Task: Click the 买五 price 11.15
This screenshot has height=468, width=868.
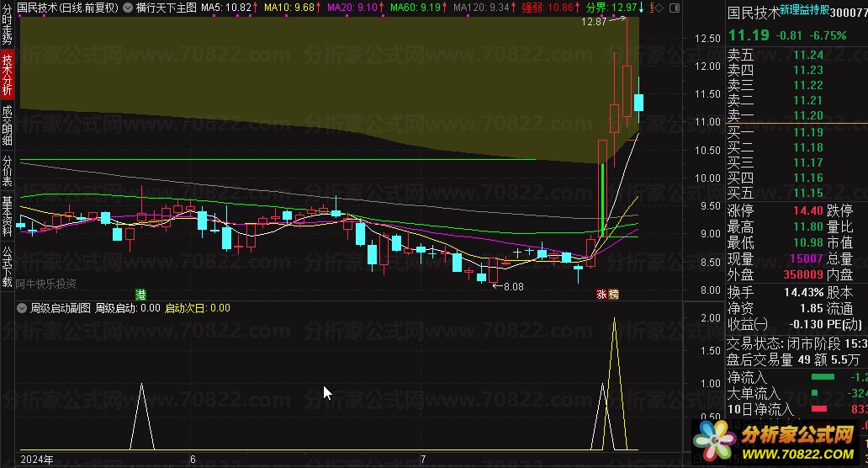Action: (808, 193)
